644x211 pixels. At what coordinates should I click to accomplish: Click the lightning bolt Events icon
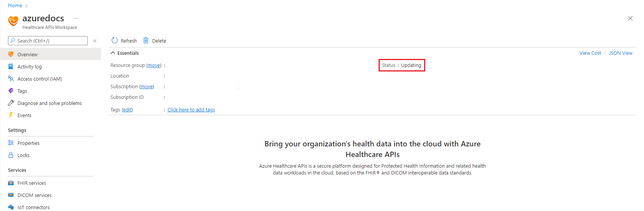(x=11, y=115)
